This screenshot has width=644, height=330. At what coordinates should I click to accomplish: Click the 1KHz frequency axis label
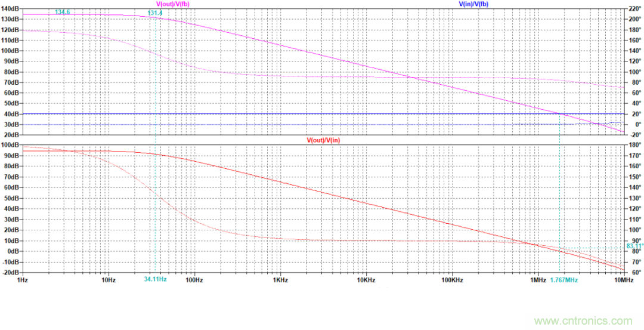280,279
